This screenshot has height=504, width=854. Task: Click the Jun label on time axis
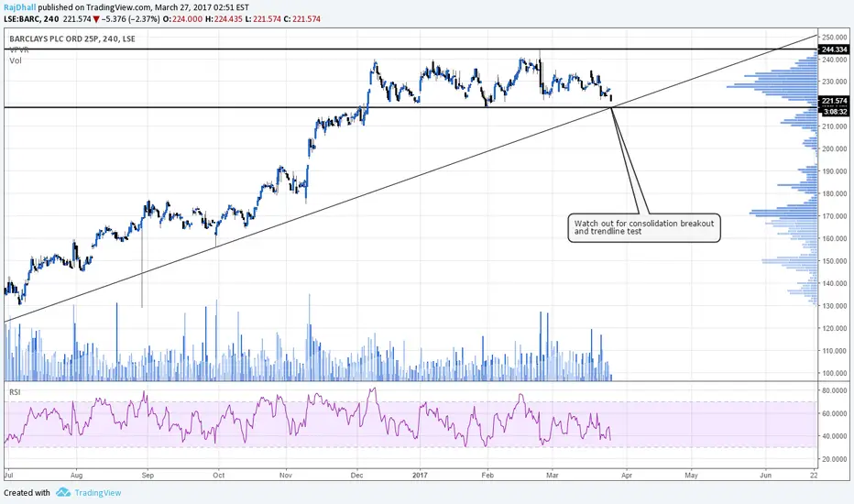click(x=765, y=475)
